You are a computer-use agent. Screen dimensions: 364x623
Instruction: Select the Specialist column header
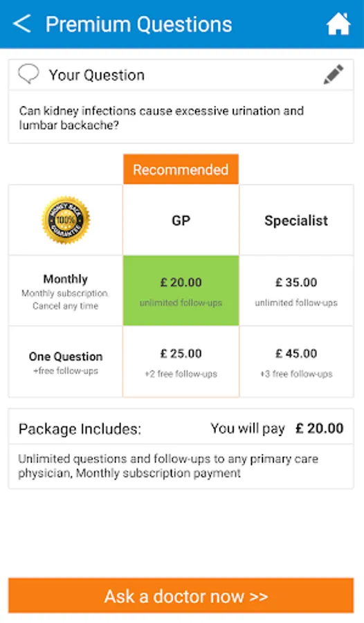pyautogui.click(x=296, y=220)
